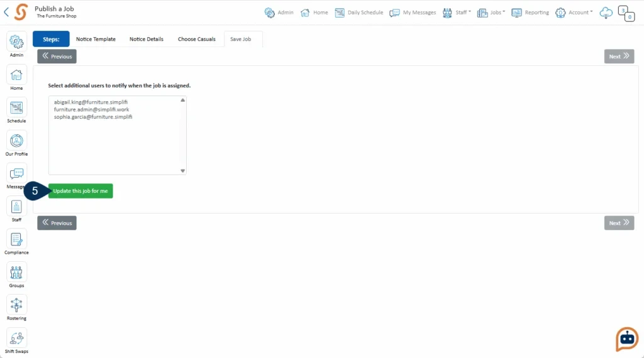Image resolution: width=644 pixels, height=358 pixels.
Task: Select sophia.garcia@furniture.simplifi in the list
Action: 93,117
